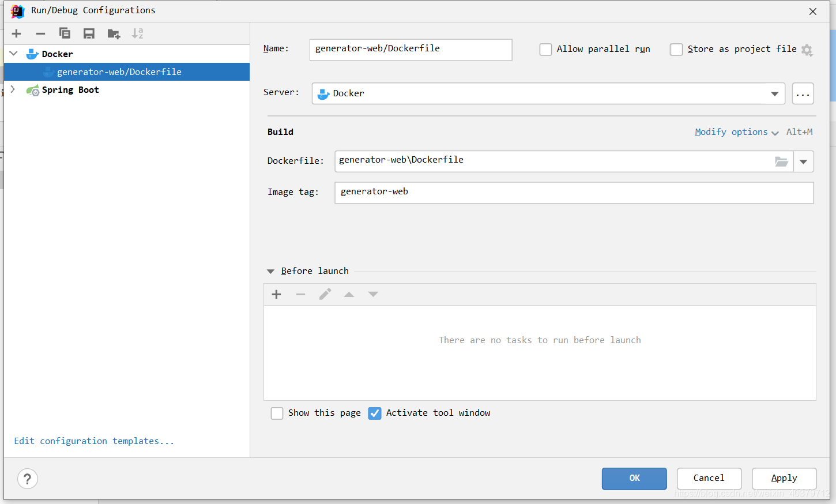The height and width of the screenshot is (504, 836).
Task: Select the Spring Boot category
Action: coord(70,90)
